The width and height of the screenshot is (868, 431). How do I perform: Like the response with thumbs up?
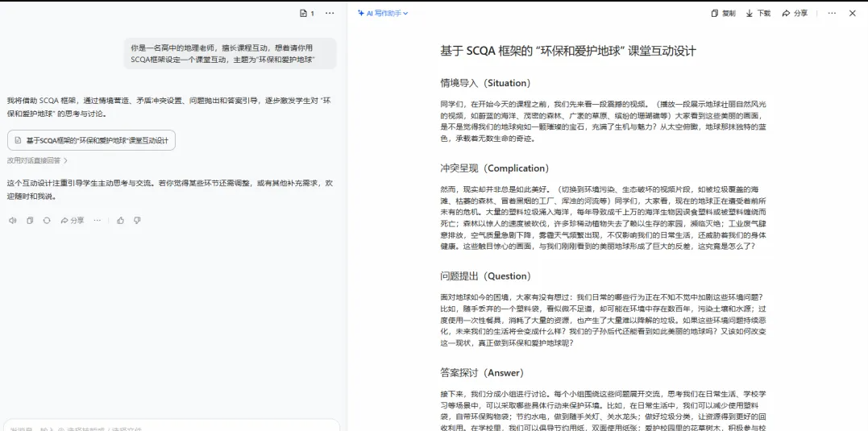[x=120, y=220]
